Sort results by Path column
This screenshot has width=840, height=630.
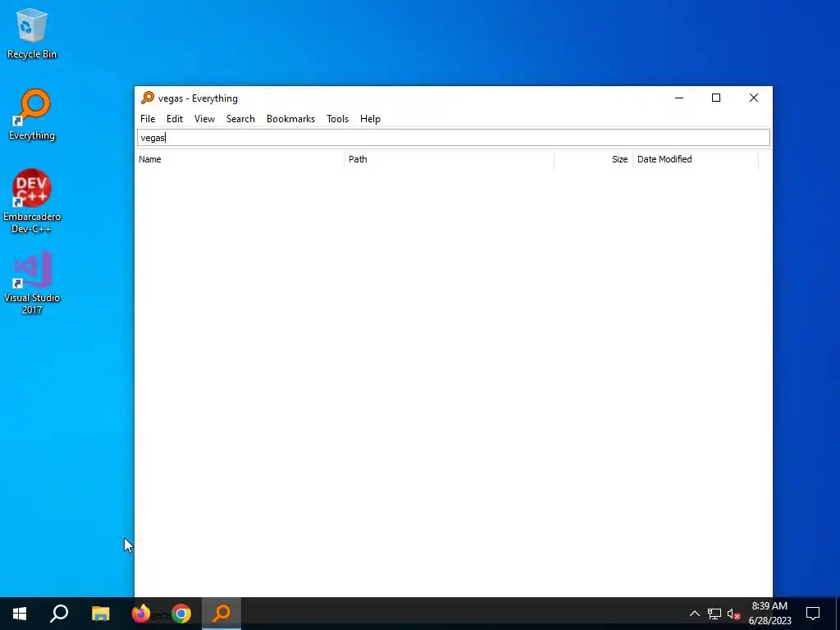click(x=449, y=159)
